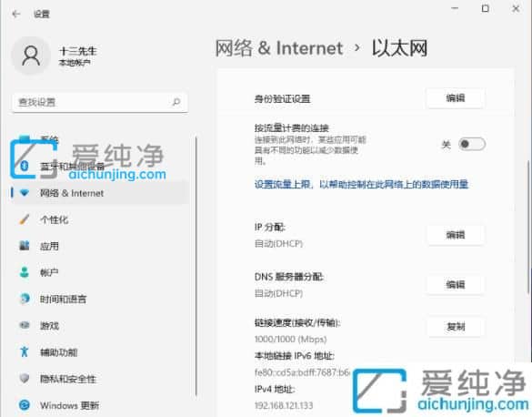
Task: Click the Bluetooth icon in sidebar
Action: point(25,166)
